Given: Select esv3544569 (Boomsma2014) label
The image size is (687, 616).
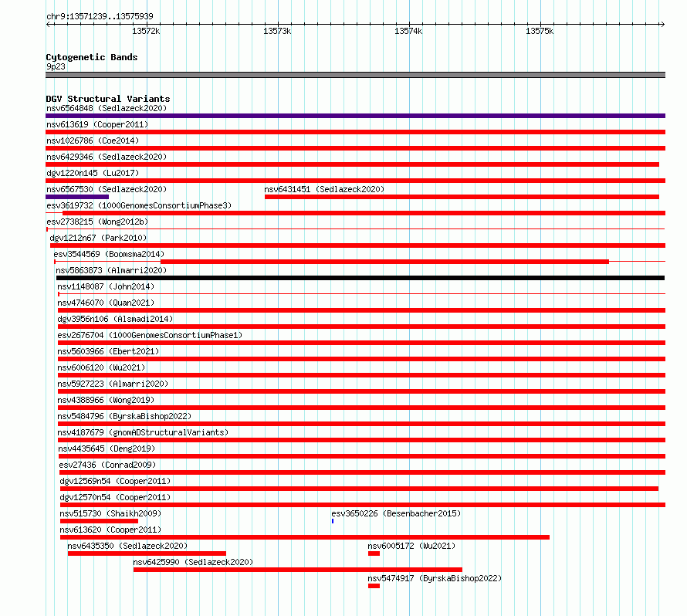Looking at the screenshot, I should (x=109, y=254).
